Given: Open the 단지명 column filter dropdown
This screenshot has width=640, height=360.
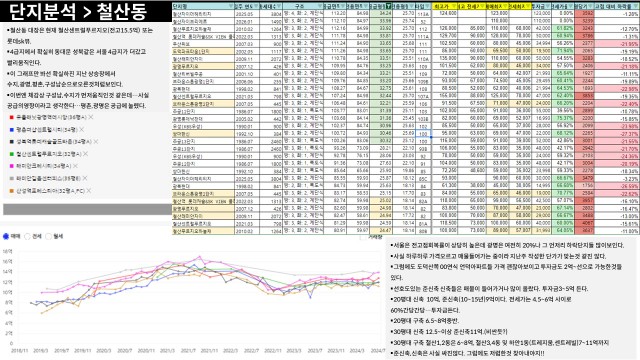Looking at the screenshot, I should click(231, 6).
